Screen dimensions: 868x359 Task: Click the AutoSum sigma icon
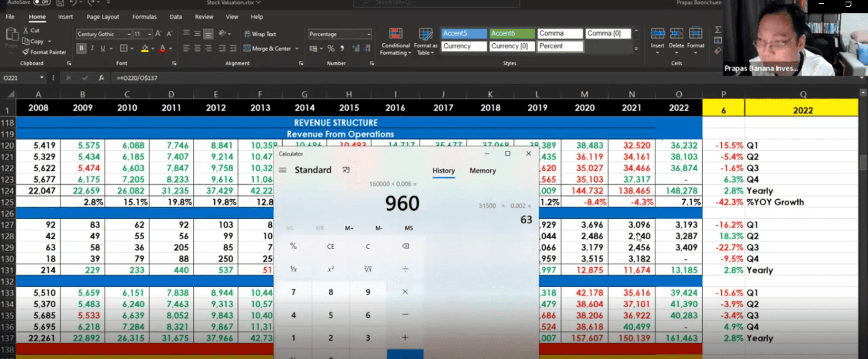tap(718, 30)
